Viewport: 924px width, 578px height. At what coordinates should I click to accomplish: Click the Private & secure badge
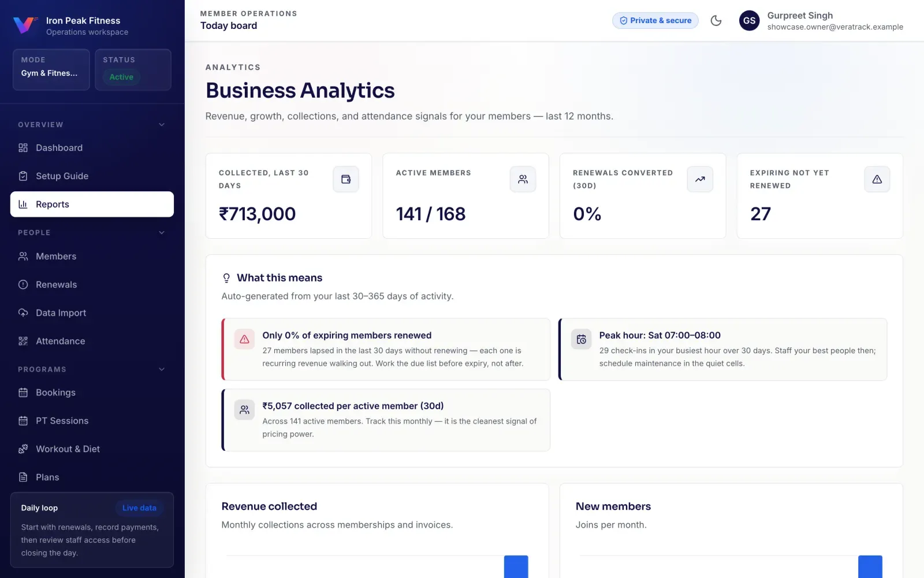[655, 21]
